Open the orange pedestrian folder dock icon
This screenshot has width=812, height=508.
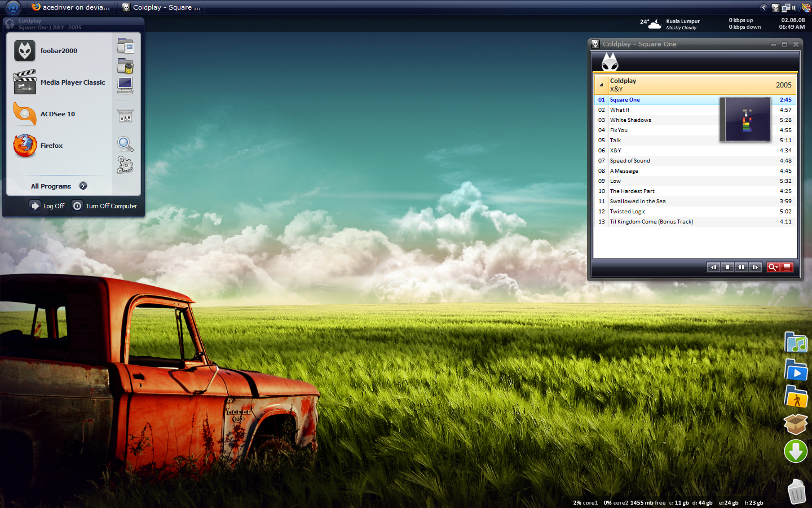[796, 397]
